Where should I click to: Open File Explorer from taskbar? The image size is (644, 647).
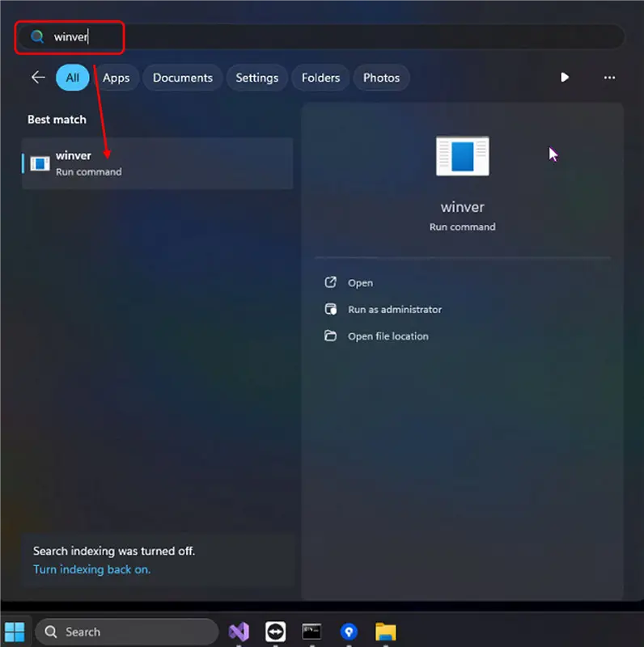point(386,632)
